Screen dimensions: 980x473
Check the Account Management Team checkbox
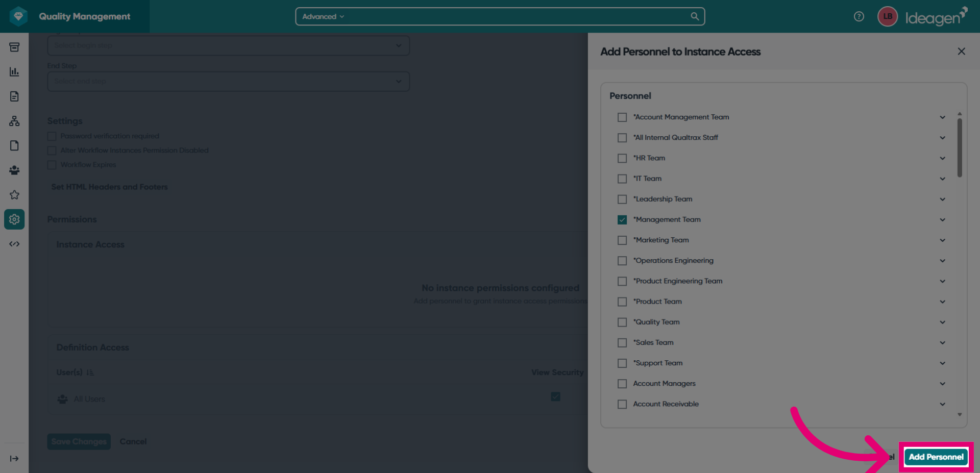tap(622, 117)
